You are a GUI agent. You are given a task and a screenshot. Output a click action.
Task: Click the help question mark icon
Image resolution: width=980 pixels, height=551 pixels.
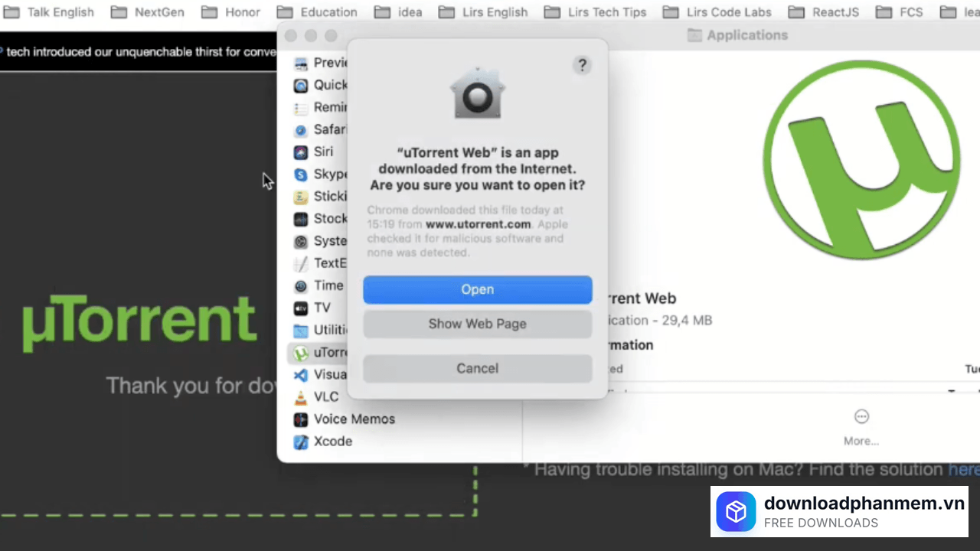(x=582, y=65)
